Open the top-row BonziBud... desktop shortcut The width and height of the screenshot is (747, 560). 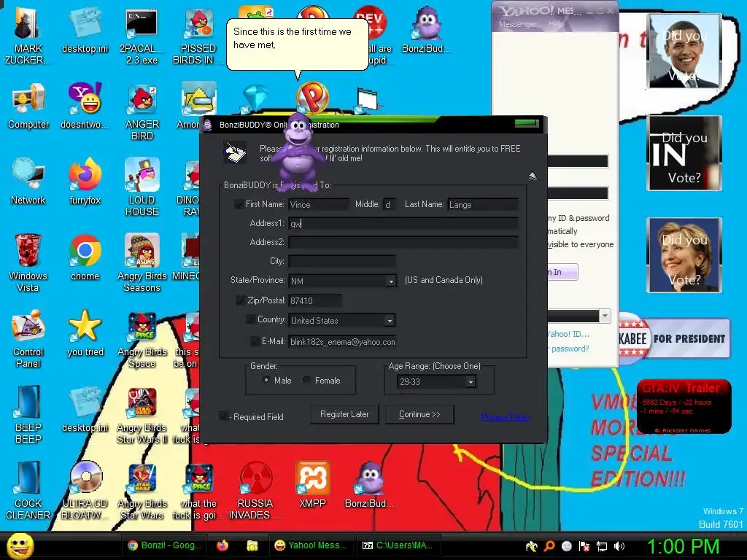(426, 29)
